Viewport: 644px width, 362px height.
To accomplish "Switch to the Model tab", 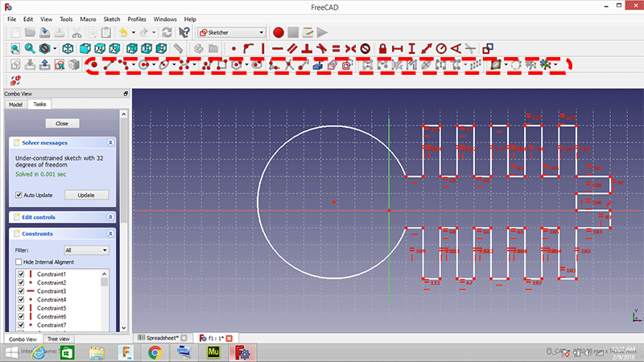I will [x=15, y=105].
